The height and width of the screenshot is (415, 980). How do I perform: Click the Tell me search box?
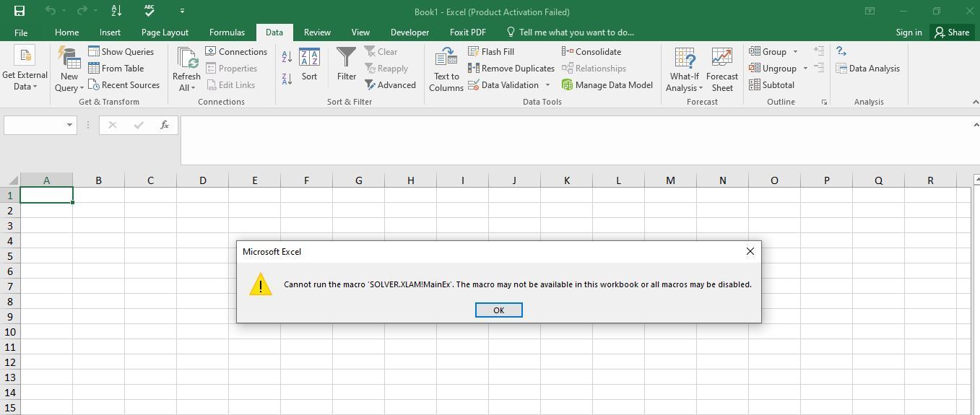click(x=576, y=32)
